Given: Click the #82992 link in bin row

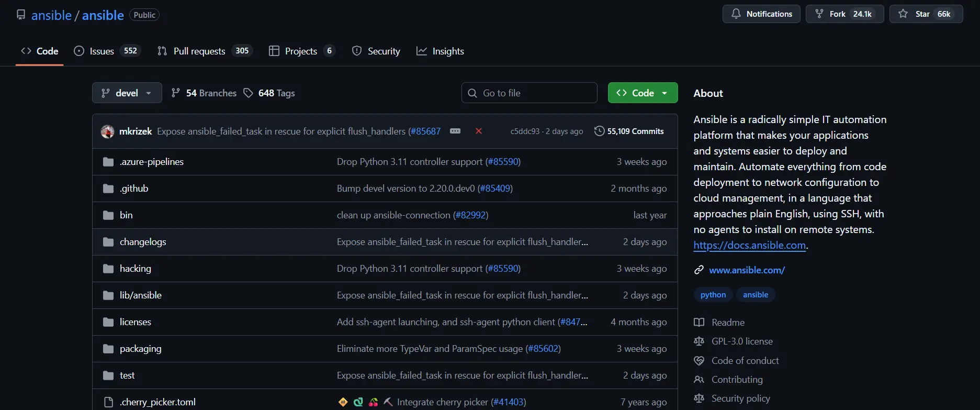Looking at the screenshot, I should 471,215.
